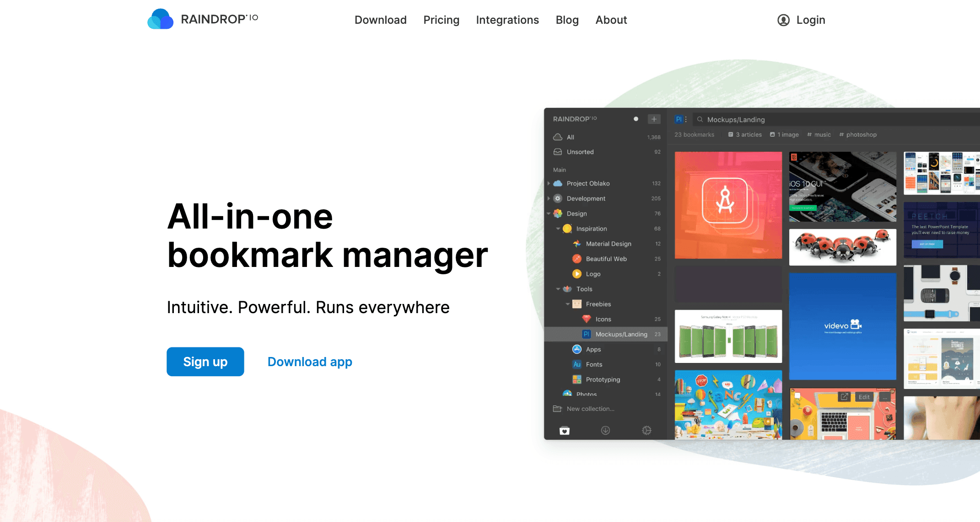Open the Download page
Image resolution: width=980 pixels, height=522 pixels.
380,20
